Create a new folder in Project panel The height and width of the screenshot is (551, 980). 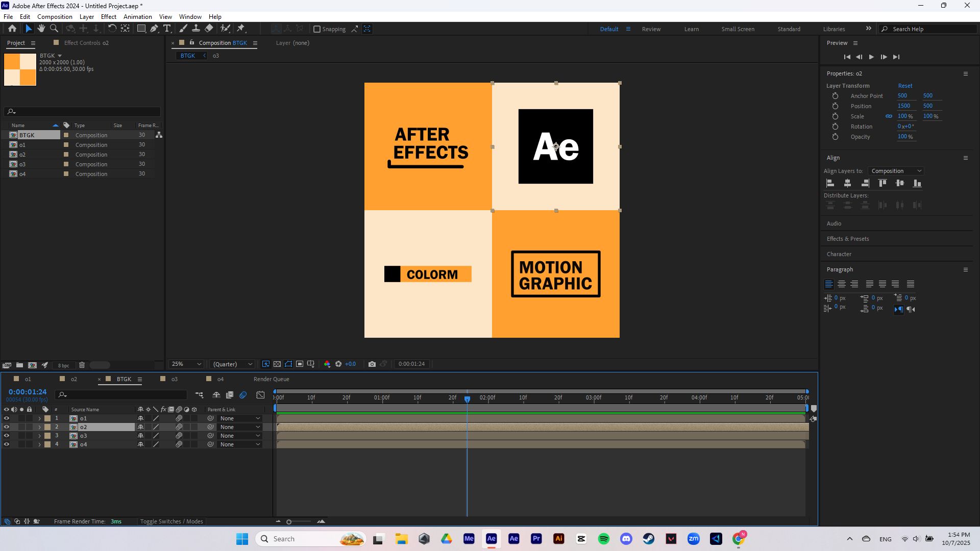(19, 365)
